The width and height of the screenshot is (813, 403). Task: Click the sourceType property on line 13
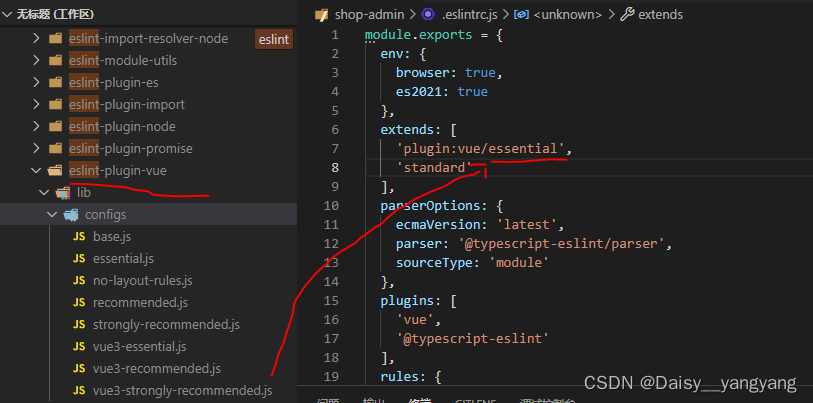[x=435, y=262]
